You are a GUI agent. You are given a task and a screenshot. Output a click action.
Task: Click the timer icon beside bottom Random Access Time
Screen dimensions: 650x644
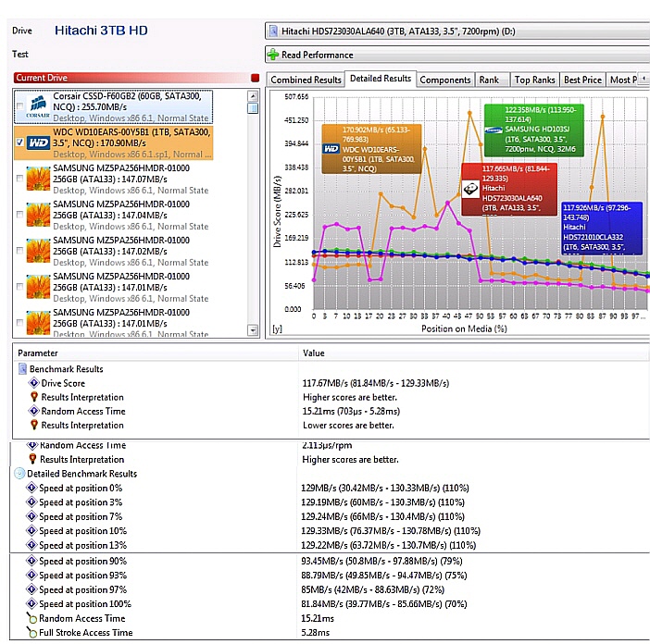tap(31, 617)
